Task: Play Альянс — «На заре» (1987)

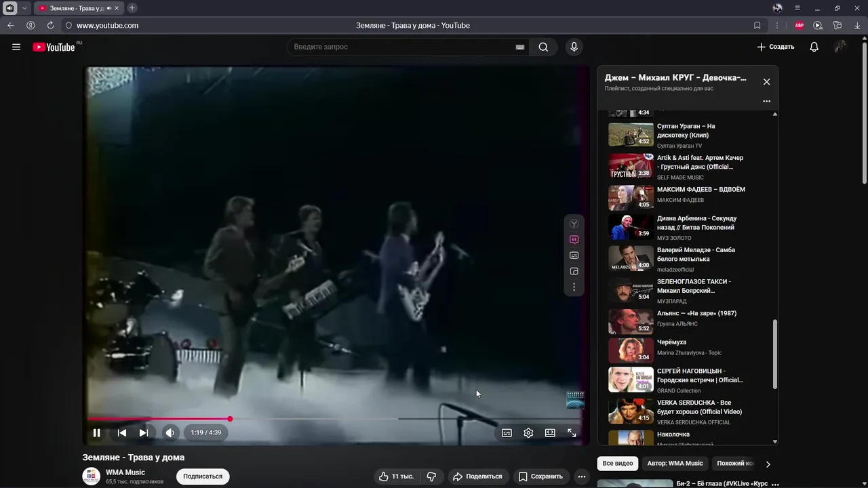Action: [688, 322]
